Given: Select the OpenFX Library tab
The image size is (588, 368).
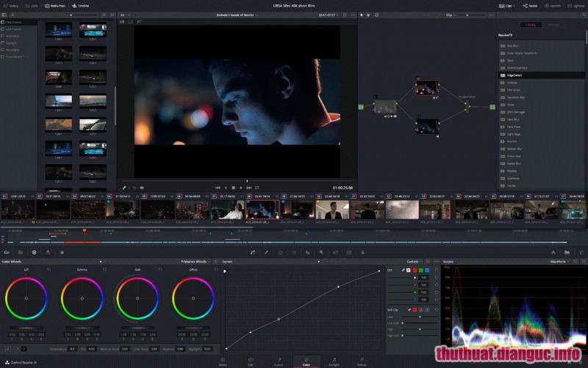Looking at the screenshot, I should [531, 25].
